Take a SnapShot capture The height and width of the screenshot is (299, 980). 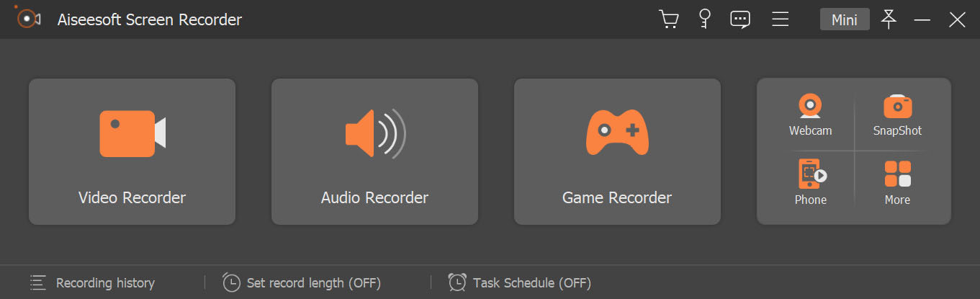[897, 115]
